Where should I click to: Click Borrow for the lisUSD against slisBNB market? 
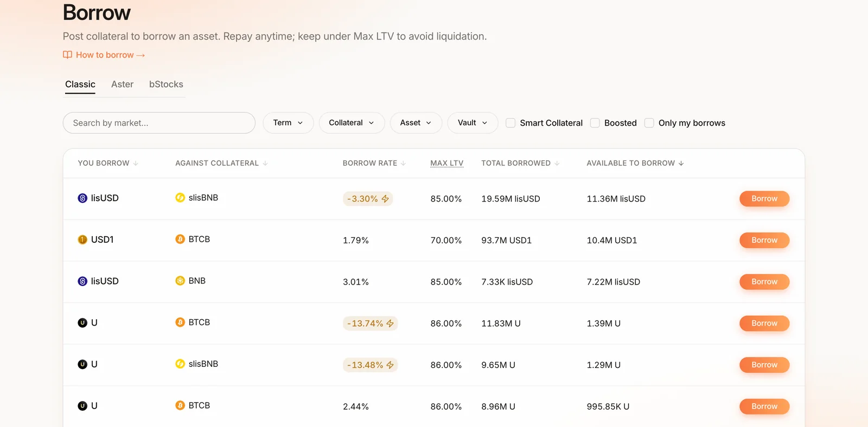[764, 199]
